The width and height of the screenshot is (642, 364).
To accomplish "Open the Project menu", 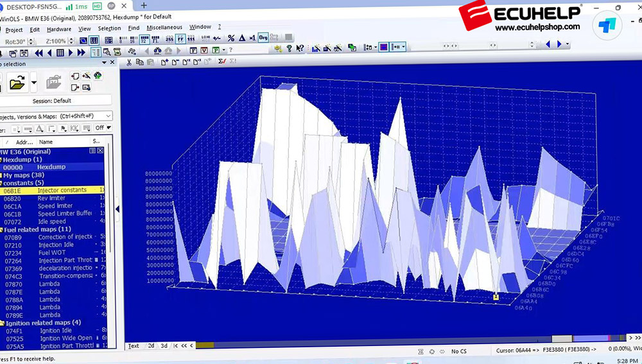I will [x=14, y=30].
